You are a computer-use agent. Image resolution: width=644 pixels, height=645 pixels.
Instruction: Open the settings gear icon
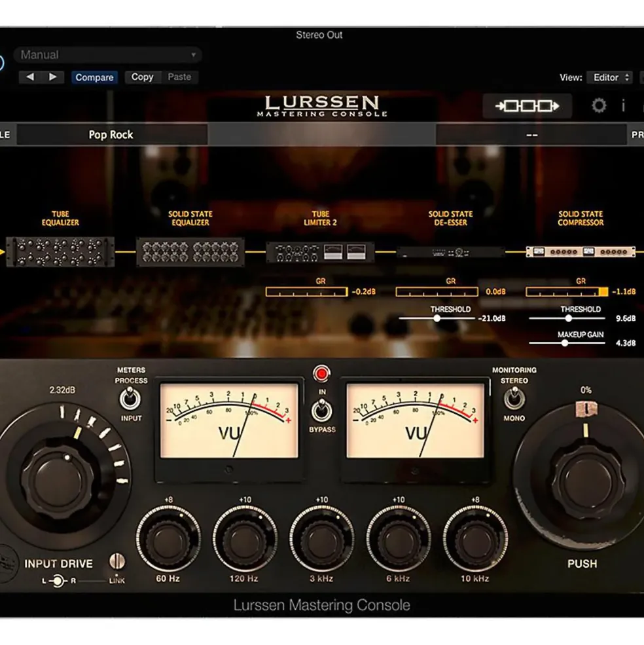[x=599, y=105]
